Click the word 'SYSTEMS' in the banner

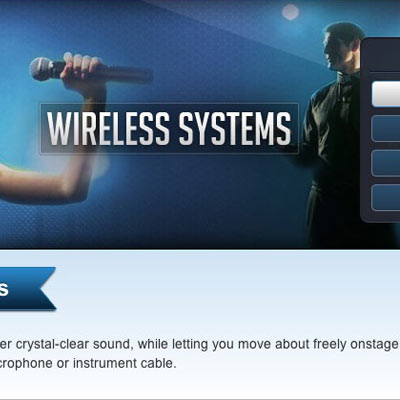(235, 128)
